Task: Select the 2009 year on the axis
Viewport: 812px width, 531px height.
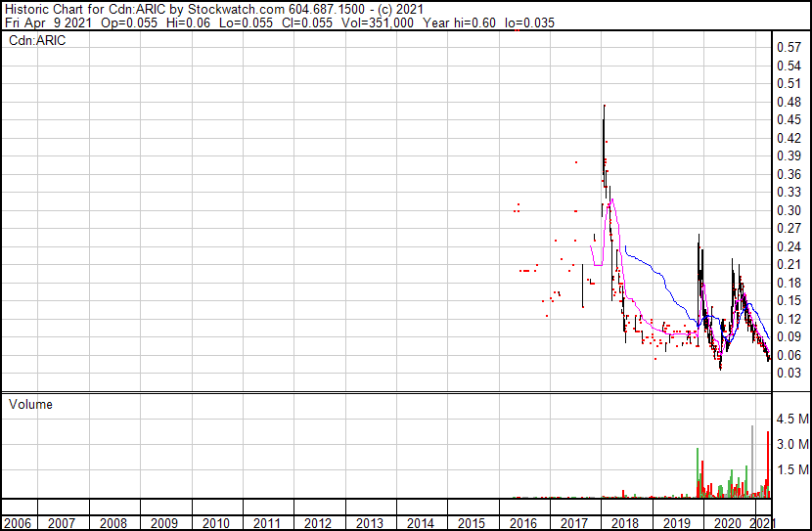Action: [x=164, y=523]
